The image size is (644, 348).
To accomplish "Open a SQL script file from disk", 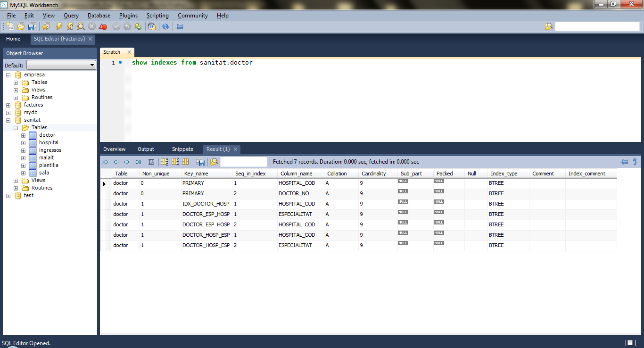I will click(21, 26).
